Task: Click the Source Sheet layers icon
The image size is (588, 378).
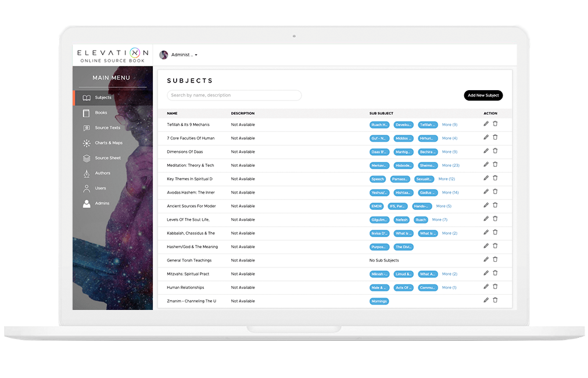Action: 87,158
